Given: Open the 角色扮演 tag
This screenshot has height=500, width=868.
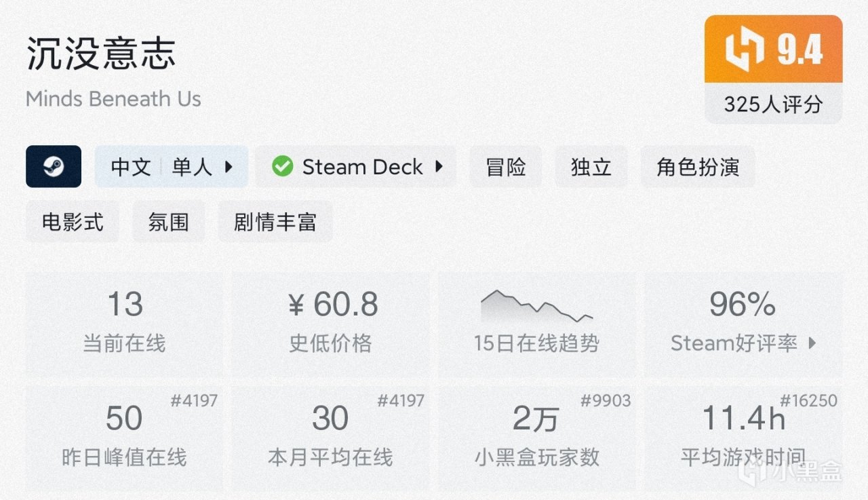Looking at the screenshot, I should point(698,166).
